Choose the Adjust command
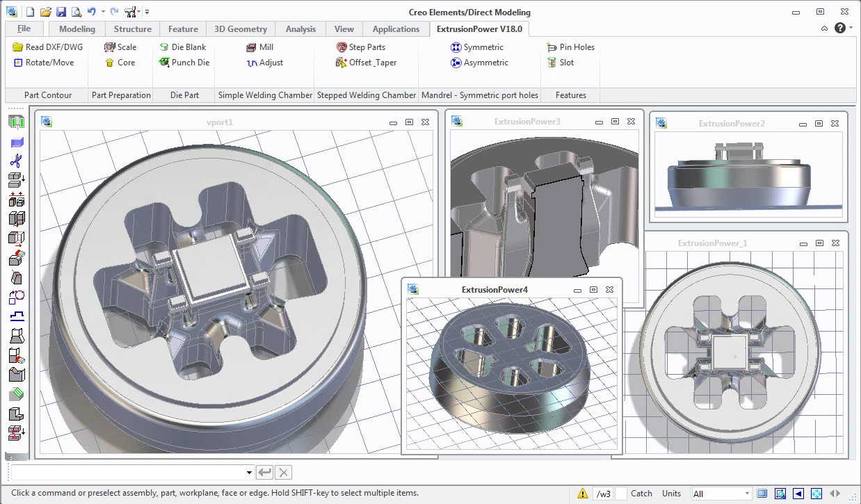The image size is (861, 504). [264, 63]
